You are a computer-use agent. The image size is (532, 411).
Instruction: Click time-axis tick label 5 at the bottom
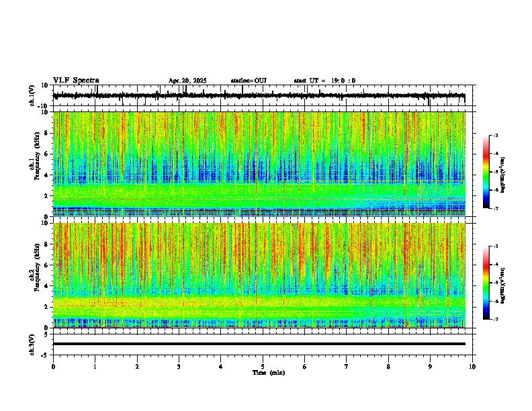[x=263, y=367]
